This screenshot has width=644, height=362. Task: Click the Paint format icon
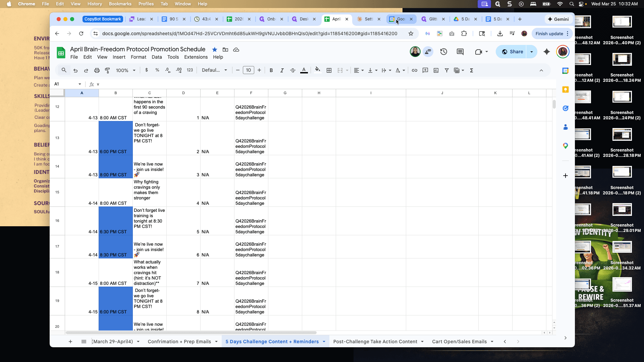[107, 70]
